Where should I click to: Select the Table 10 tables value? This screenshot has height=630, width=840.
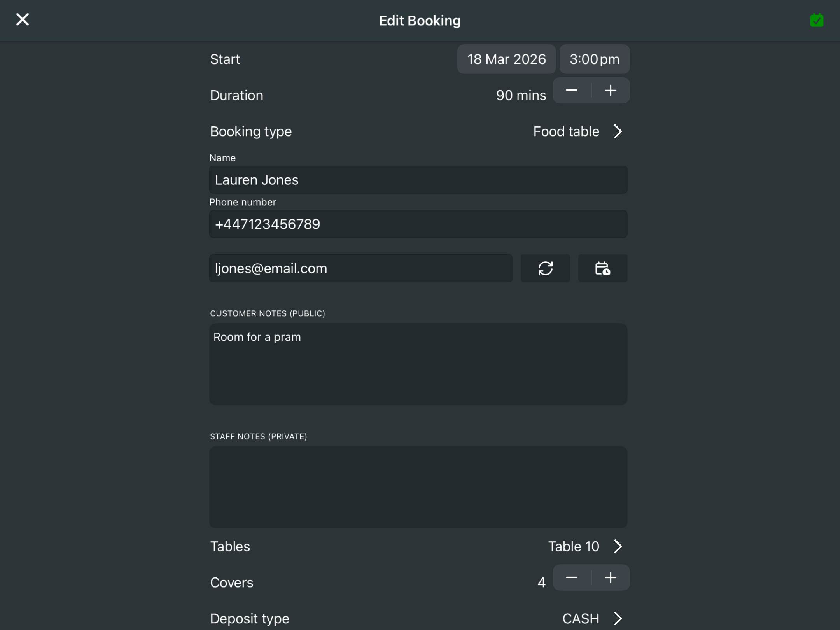[573, 546]
